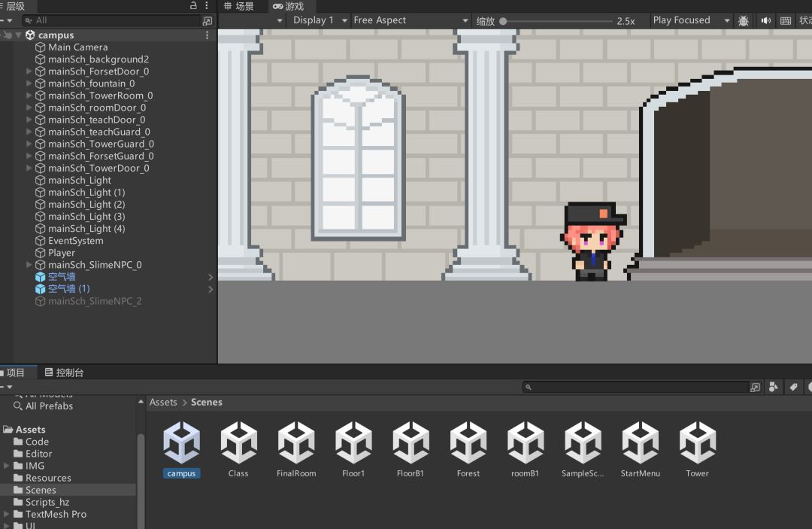Open the Display 1 dropdown
This screenshot has width=812, height=529.
(319, 21)
